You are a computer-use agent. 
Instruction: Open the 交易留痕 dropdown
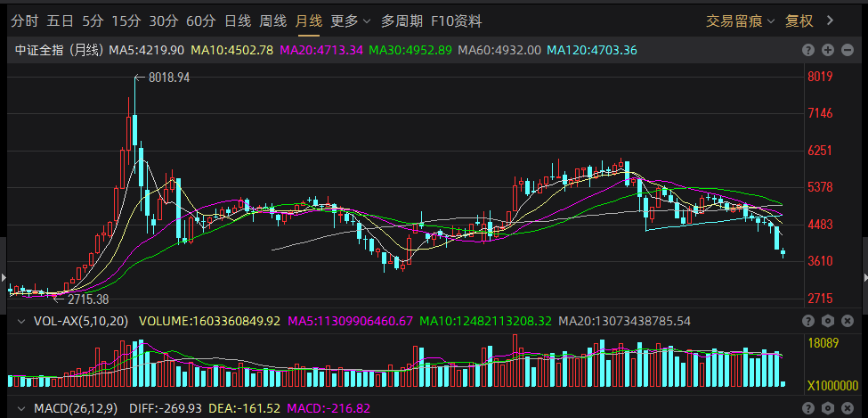coord(741,21)
